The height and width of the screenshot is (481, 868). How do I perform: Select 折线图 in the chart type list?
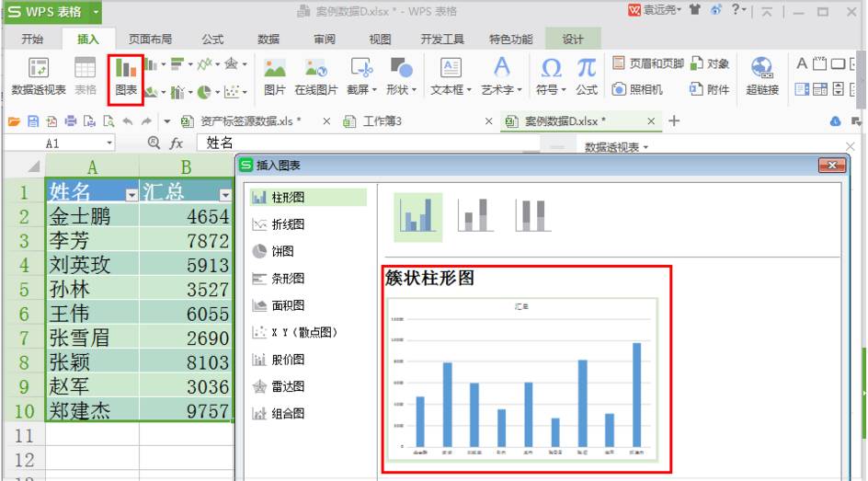pyautogui.click(x=308, y=224)
